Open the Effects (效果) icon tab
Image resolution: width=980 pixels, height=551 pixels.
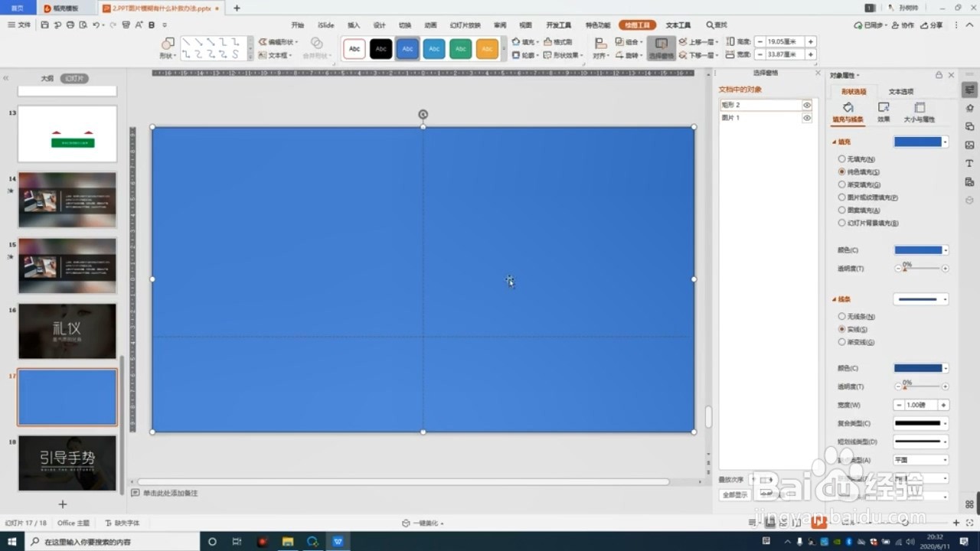(x=884, y=108)
